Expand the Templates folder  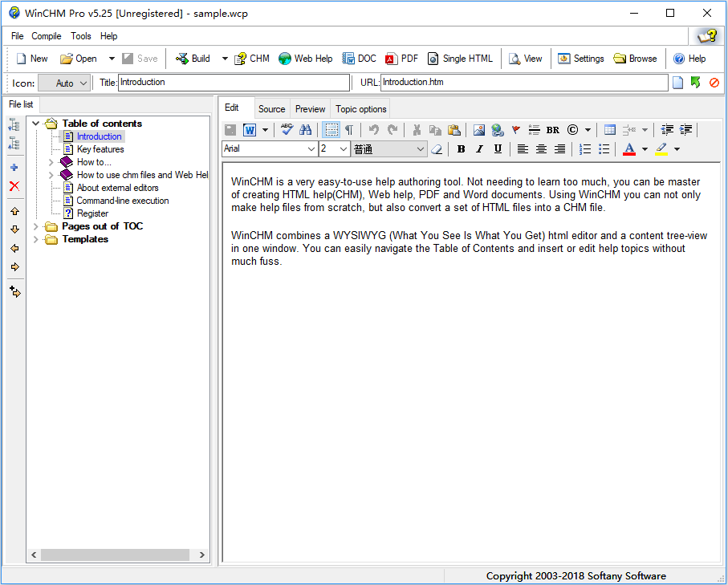36,240
